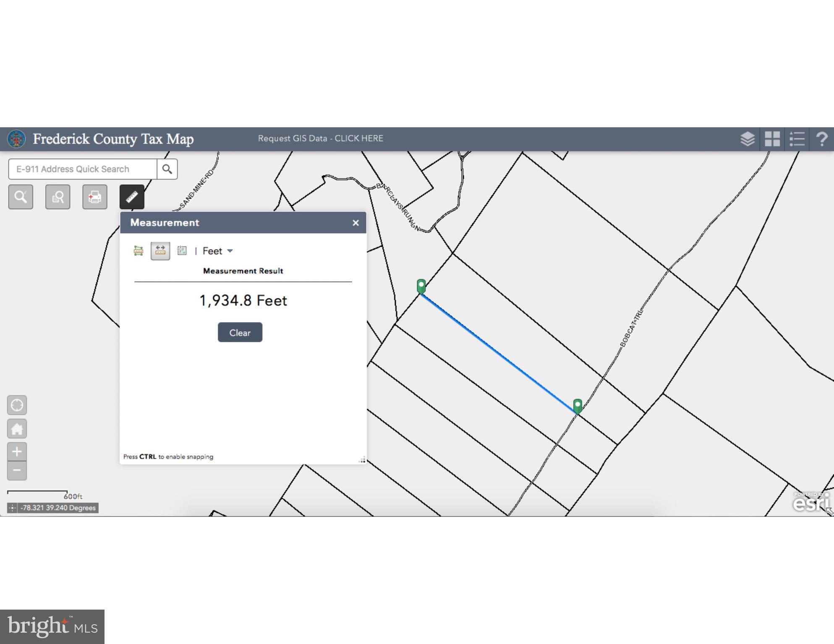This screenshot has width=834, height=644.
Task: Open the Legend list panel
Action: point(797,139)
